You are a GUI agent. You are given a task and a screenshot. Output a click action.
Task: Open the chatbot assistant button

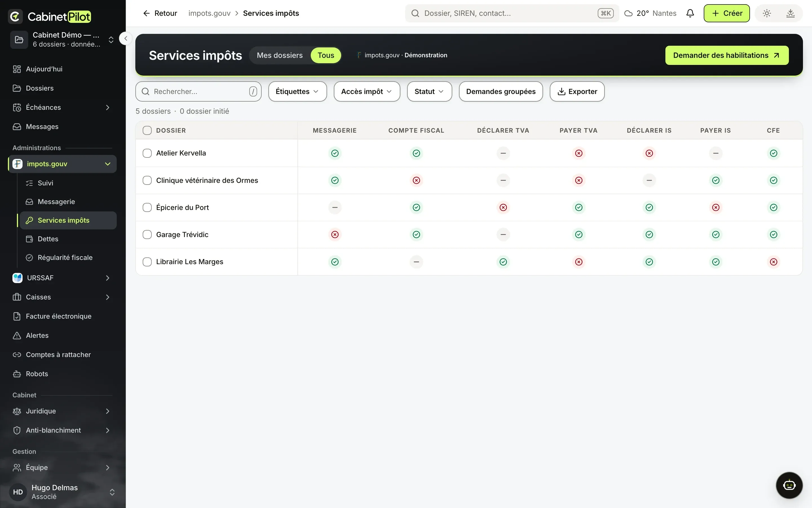(789, 485)
